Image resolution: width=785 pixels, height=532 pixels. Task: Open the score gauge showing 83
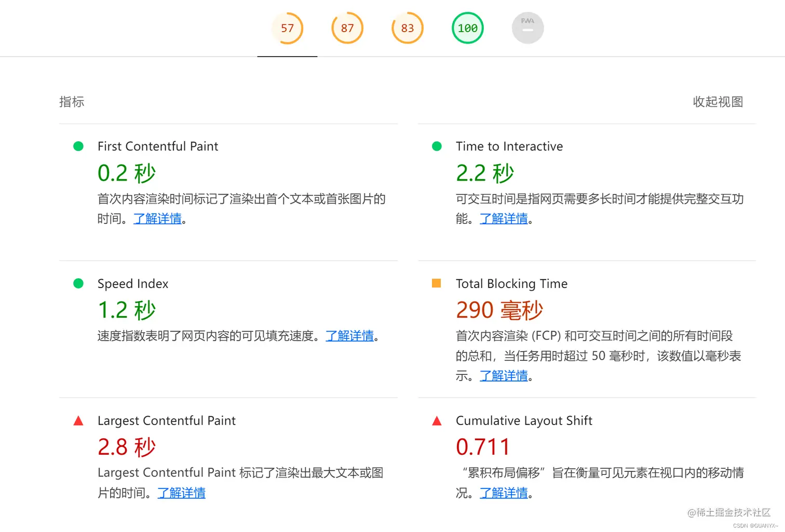(408, 28)
